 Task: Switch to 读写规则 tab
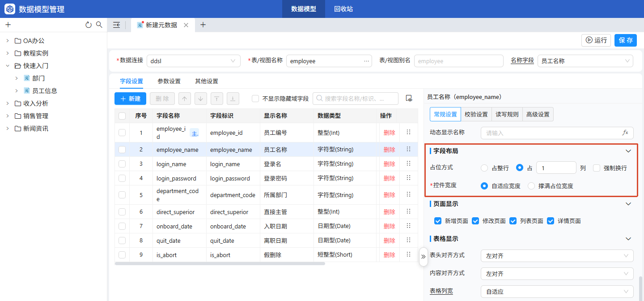507,114
